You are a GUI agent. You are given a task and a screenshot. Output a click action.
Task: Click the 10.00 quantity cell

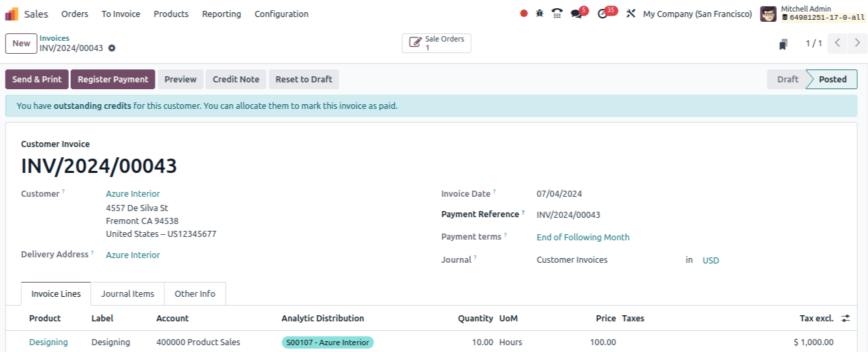(x=482, y=342)
